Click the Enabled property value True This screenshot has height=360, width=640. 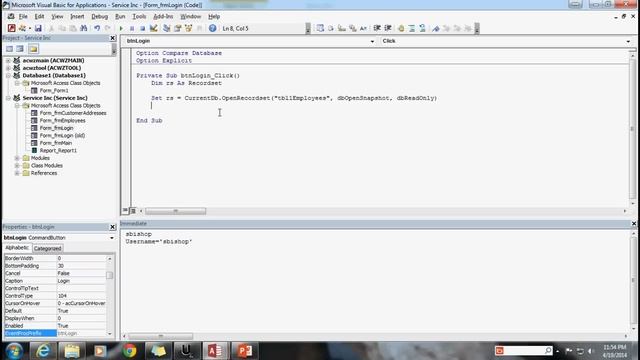click(x=81, y=326)
